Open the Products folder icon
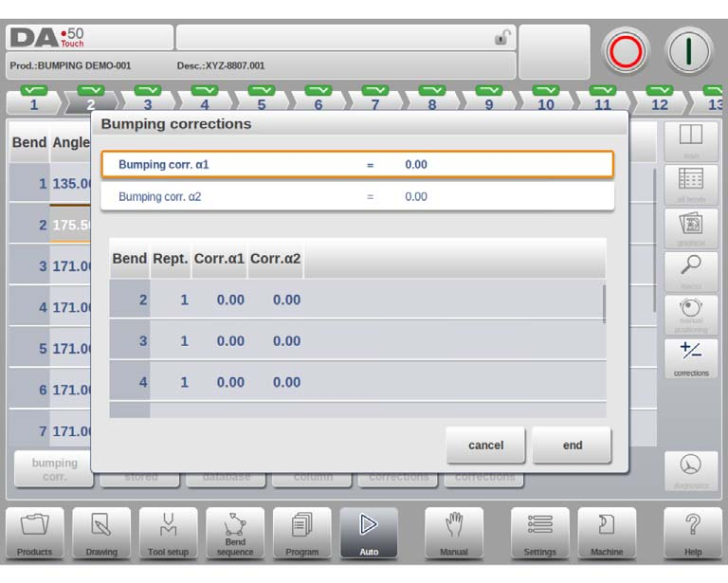728x583 pixels. coord(35,533)
